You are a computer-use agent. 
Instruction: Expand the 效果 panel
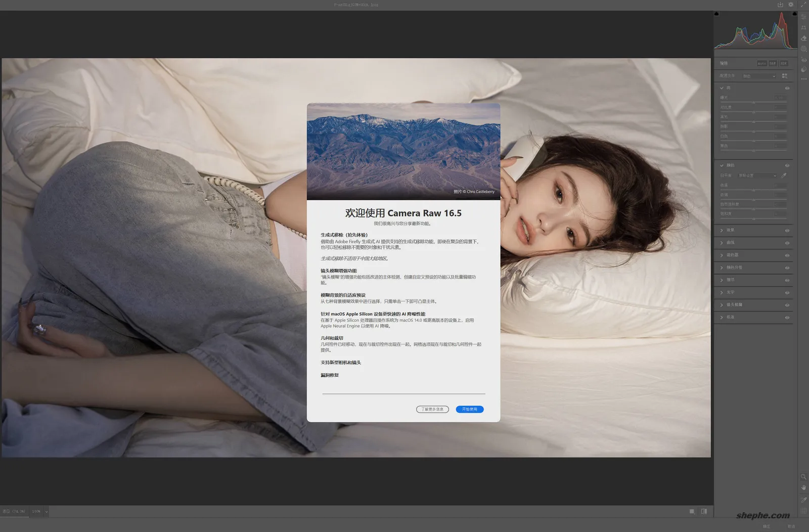(x=722, y=230)
